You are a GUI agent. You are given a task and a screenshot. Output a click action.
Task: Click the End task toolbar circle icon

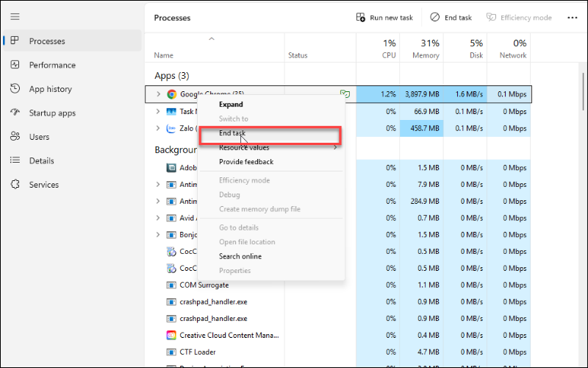[434, 17]
